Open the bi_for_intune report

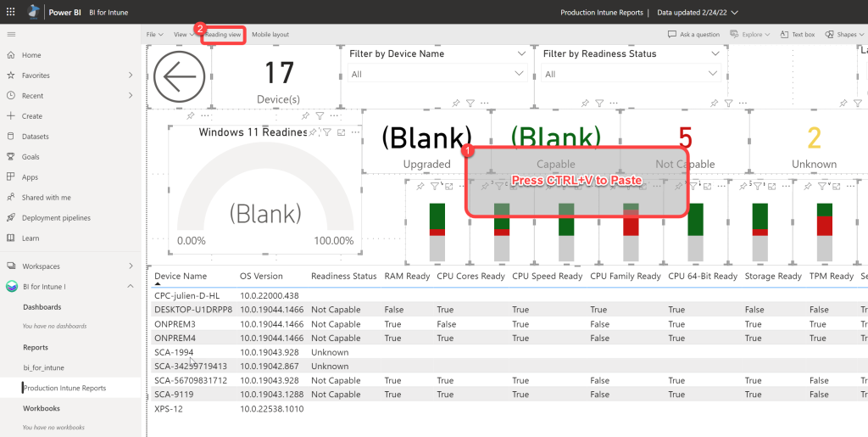[43, 367]
